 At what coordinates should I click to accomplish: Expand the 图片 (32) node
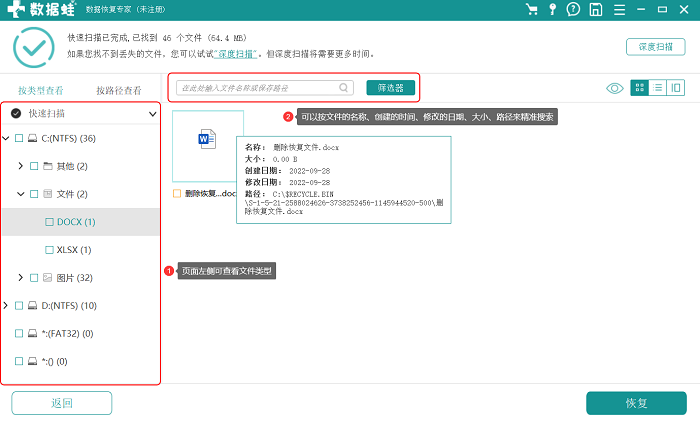(21, 277)
